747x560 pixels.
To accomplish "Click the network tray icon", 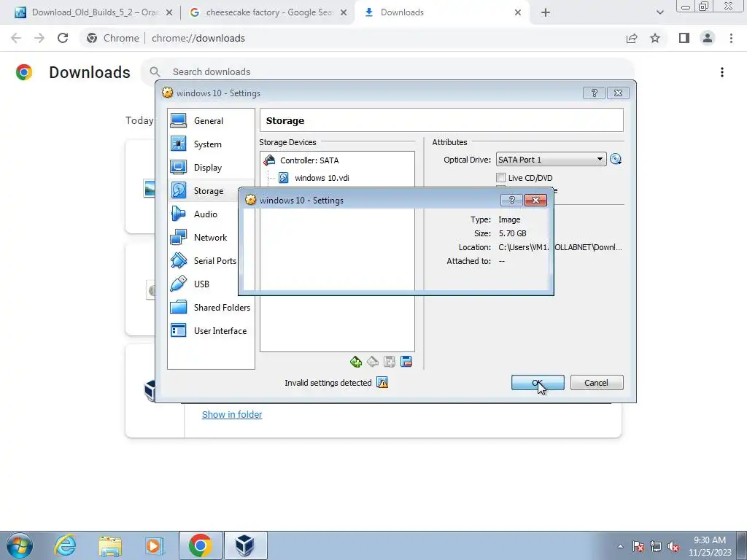I will tap(656, 546).
